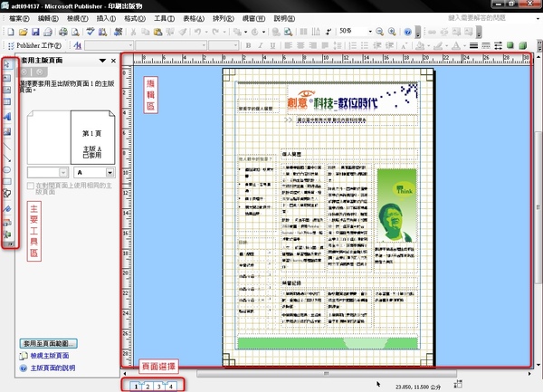
Task: Open the Design Gallery Object tool
Action: 7,223
